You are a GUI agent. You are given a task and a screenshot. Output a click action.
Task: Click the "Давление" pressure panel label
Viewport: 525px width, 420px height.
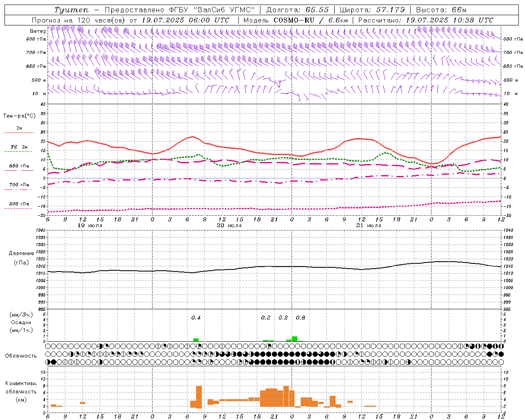tap(21, 253)
